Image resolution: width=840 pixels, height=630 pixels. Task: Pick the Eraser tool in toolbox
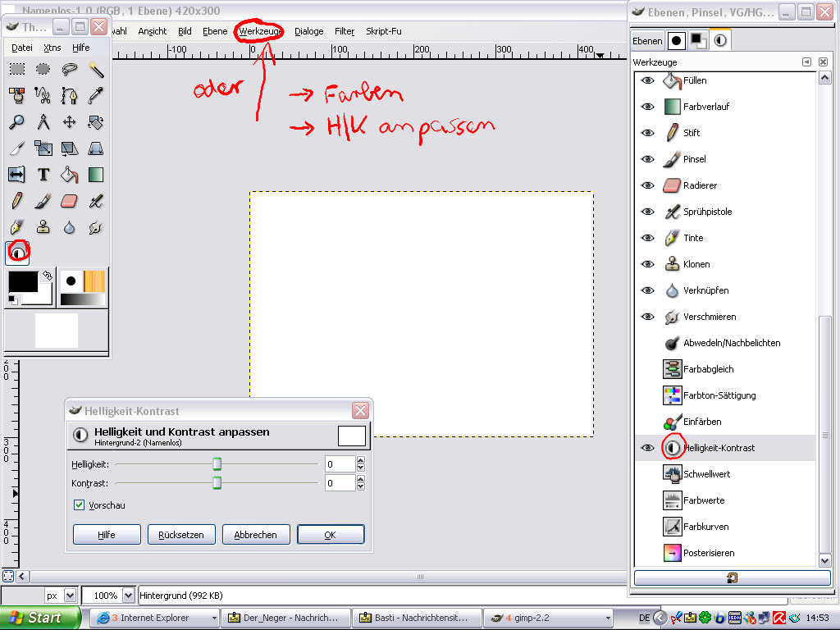click(x=69, y=201)
